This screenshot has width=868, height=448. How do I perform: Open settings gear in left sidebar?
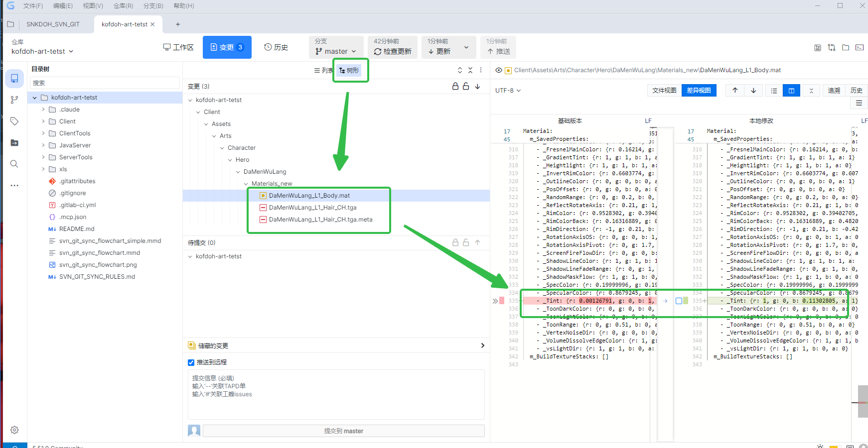(14, 430)
